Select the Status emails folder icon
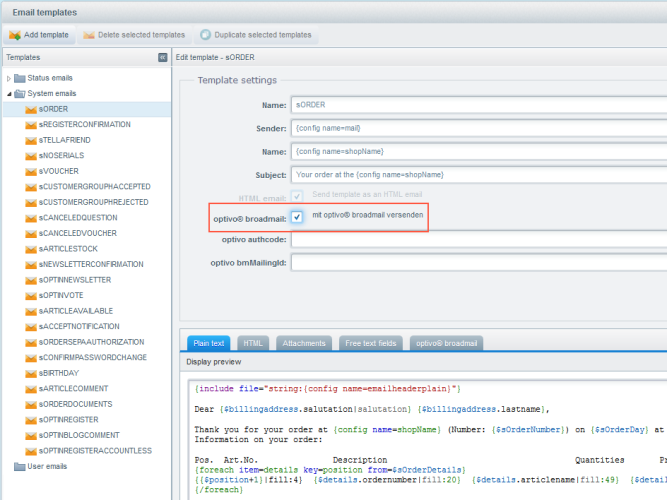Screen dimensions: 667x500 20,78
